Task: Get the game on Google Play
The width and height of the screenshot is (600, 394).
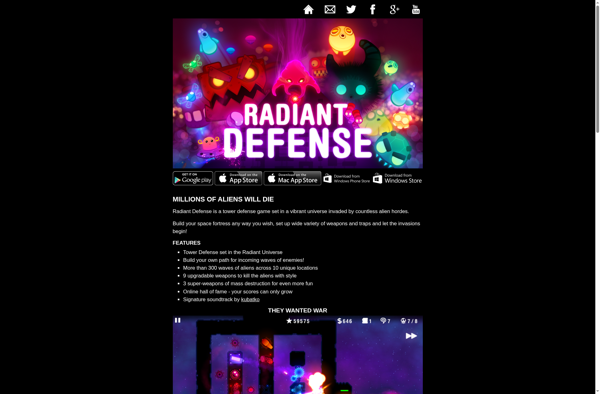Action: tap(192, 179)
